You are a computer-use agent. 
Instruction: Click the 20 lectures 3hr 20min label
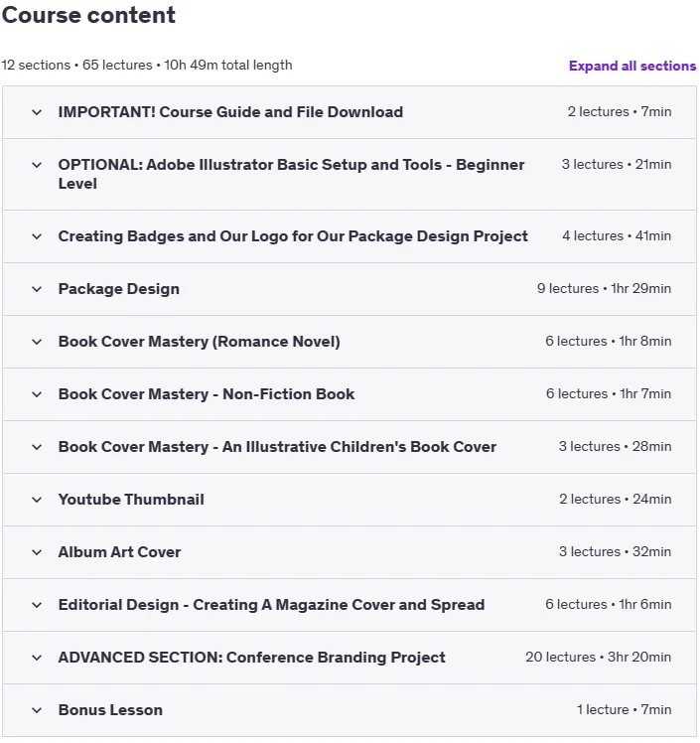598,657
